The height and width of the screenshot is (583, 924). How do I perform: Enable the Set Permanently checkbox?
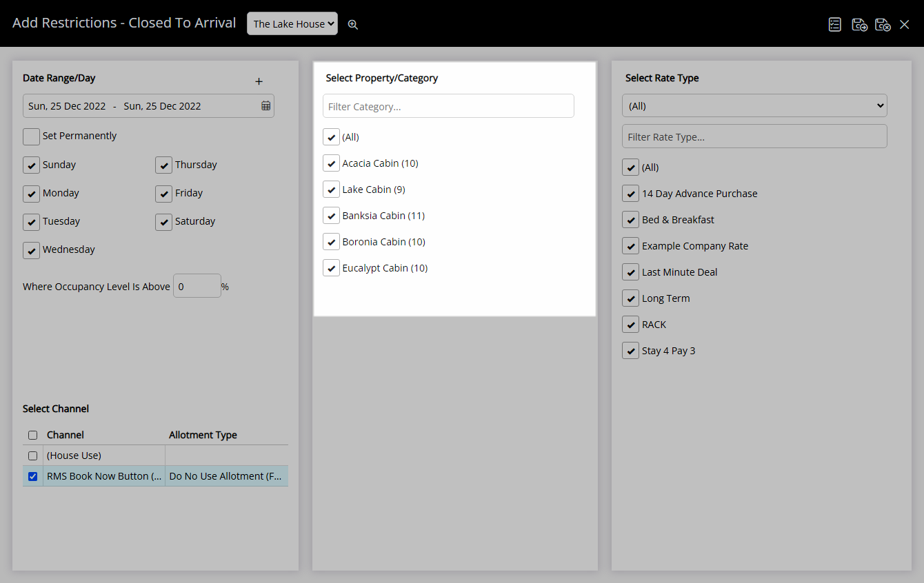pos(31,136)
